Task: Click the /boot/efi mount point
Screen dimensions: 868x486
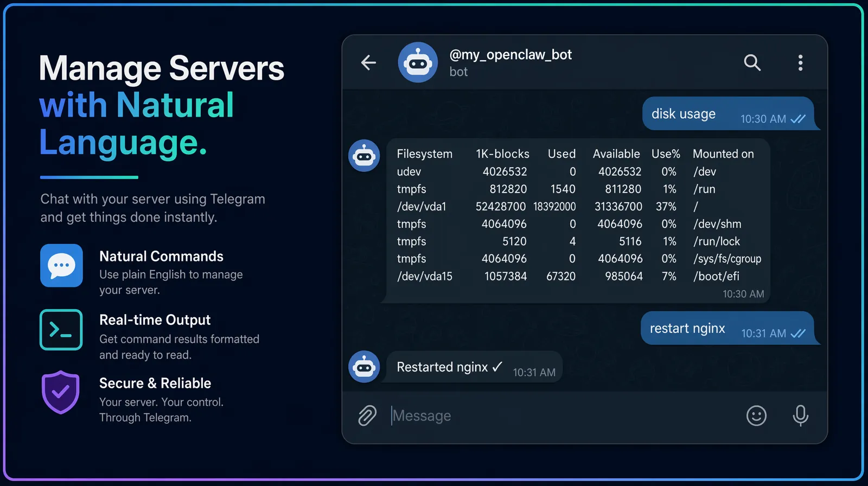Action: (x=716, y=276)
